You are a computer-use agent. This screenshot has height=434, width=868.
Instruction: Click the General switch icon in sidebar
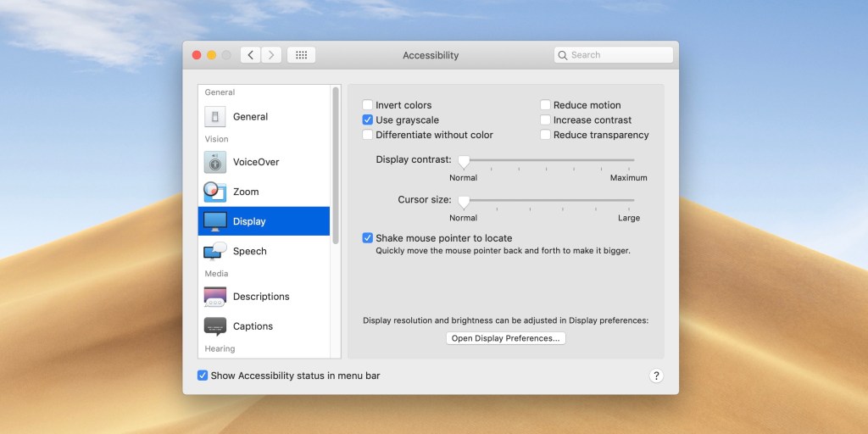(x=215, y=117)
